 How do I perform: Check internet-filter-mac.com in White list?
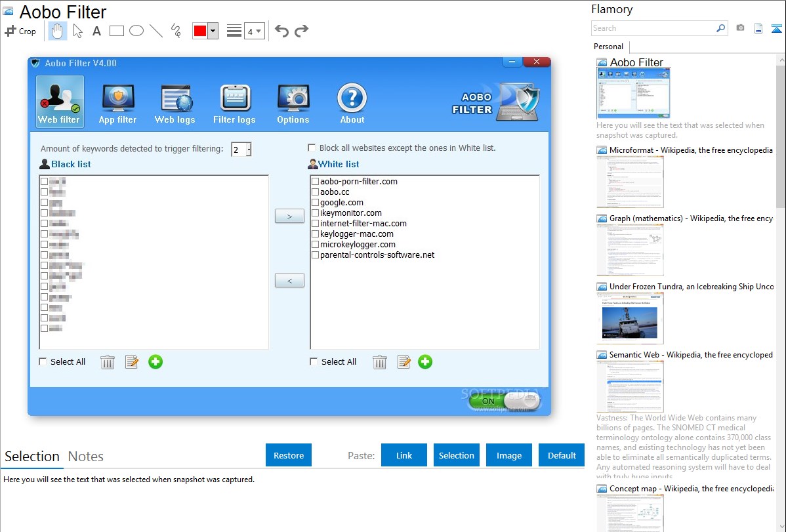[316, 224]
